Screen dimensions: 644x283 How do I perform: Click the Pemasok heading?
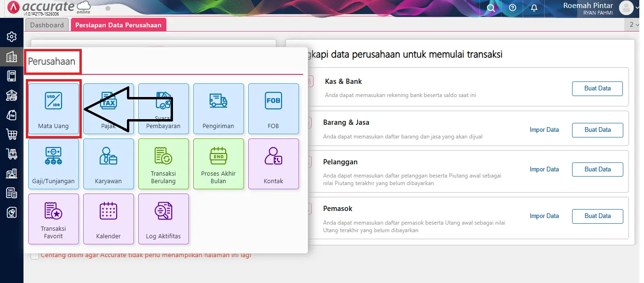[338, 209]
